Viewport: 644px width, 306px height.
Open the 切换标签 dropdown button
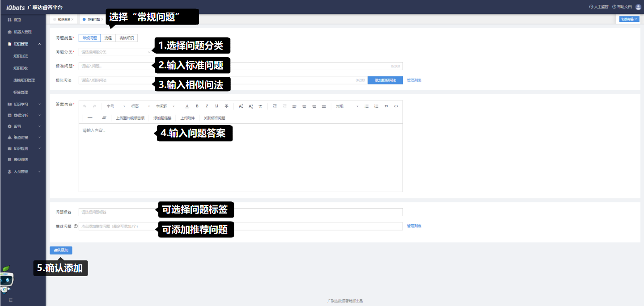629,19
